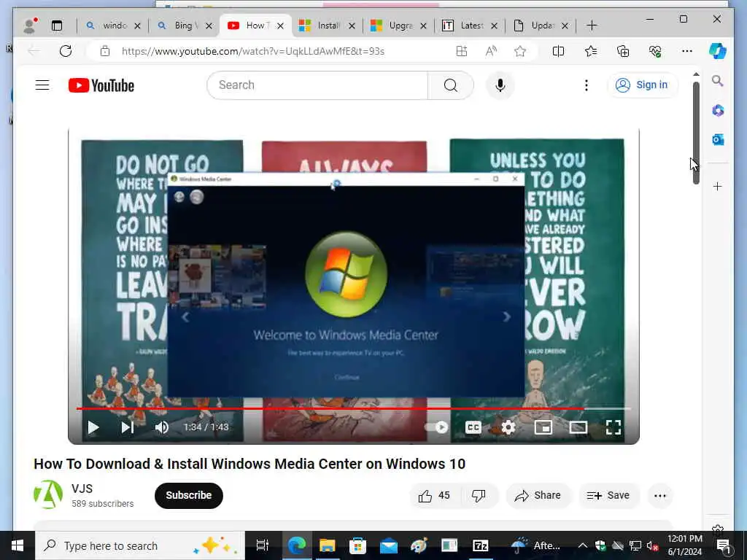
Task: Open the Favorites list
Action: tap(591, 51)
